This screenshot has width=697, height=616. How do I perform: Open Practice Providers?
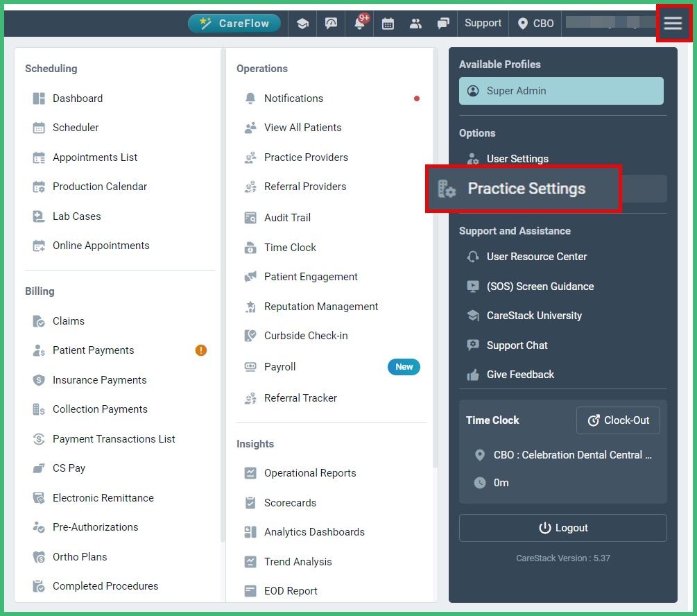point(306,157)
